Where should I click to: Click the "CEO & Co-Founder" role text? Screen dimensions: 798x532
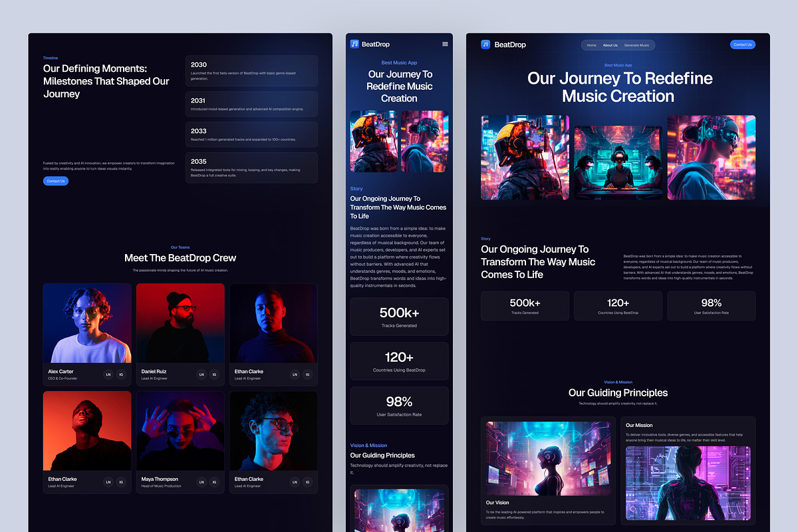click(x=63, y=378)
